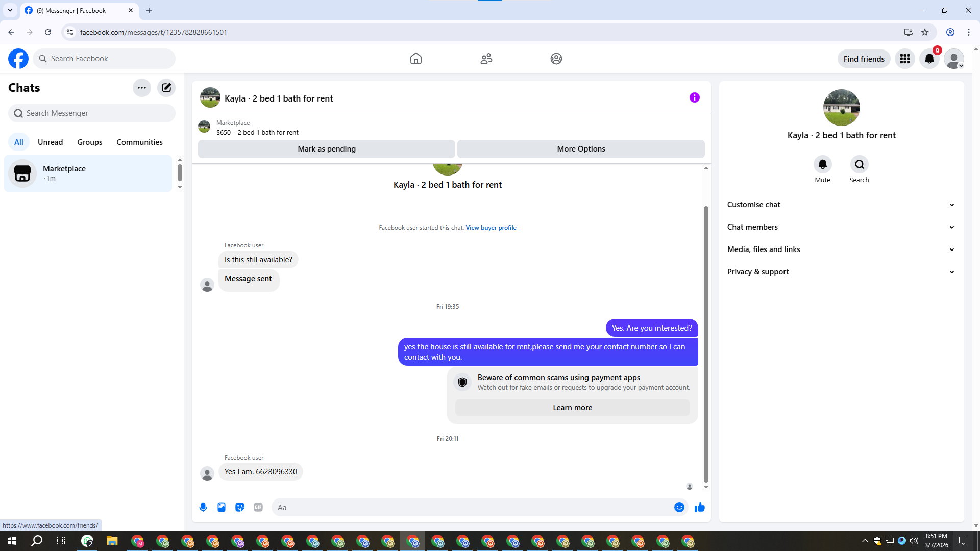
Task: Open Marketplace listing $650 – 2 bed 1 bath
Action: point(257,132)
